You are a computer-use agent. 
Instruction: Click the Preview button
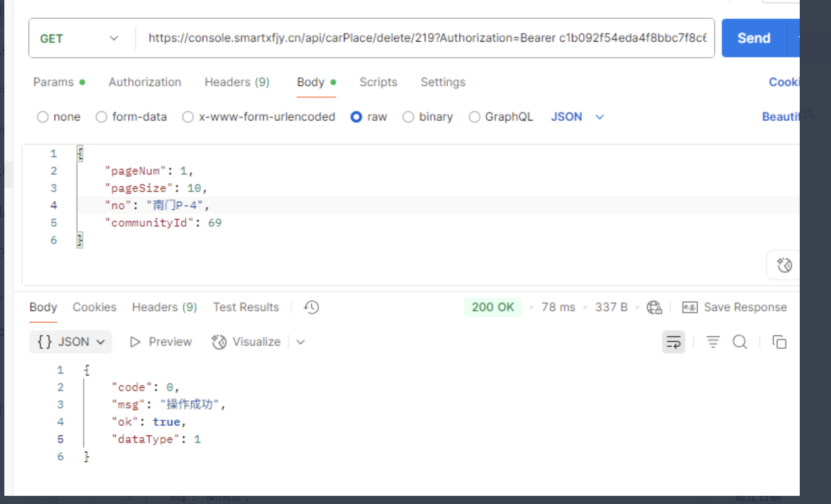click(x=161, y=342)
